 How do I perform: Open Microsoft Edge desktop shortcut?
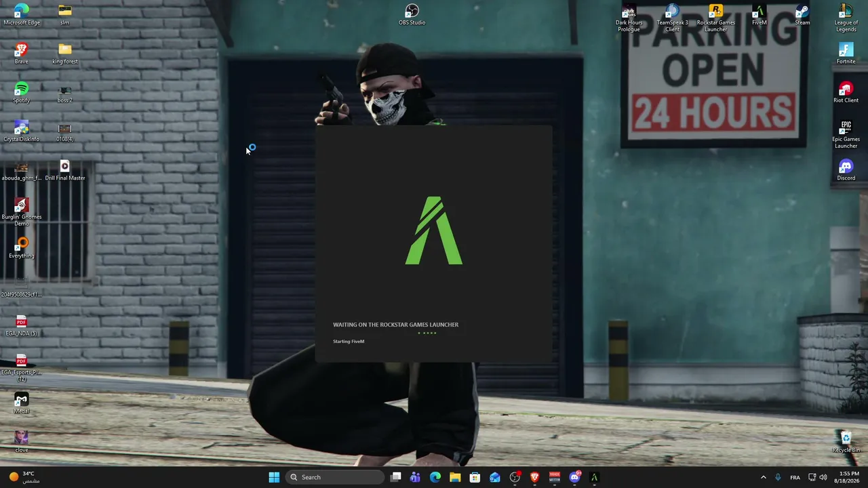(22, 15)
